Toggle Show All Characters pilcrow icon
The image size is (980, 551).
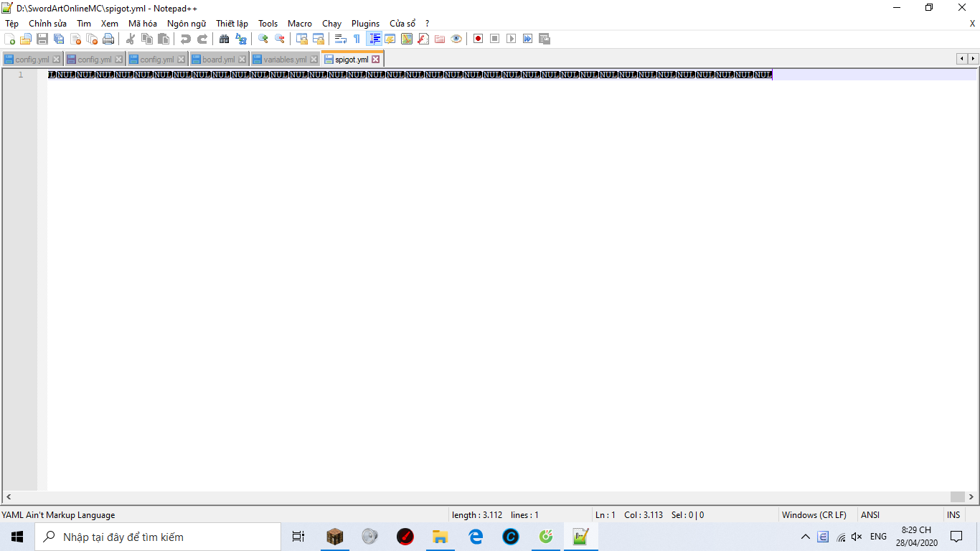point(357,39)
